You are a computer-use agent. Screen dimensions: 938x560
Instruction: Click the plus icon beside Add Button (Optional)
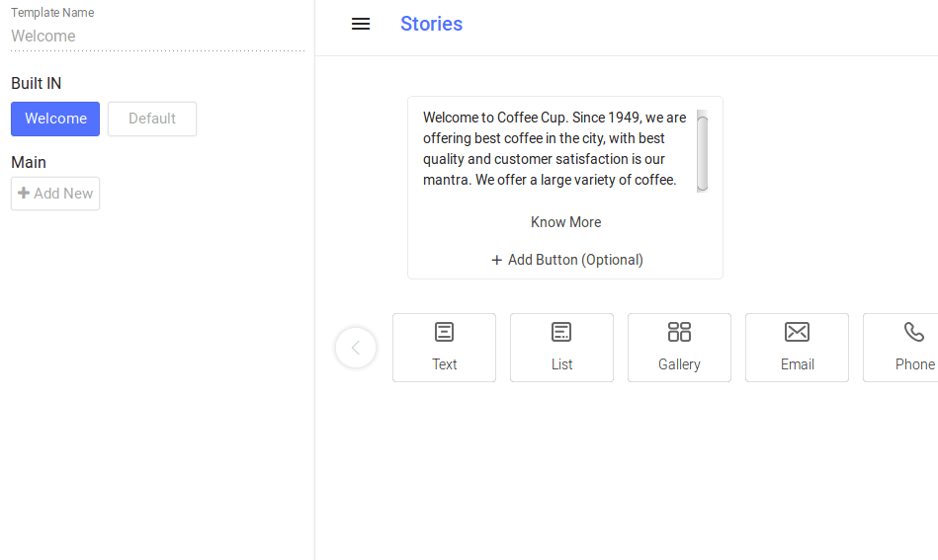[x=497, y=260]
